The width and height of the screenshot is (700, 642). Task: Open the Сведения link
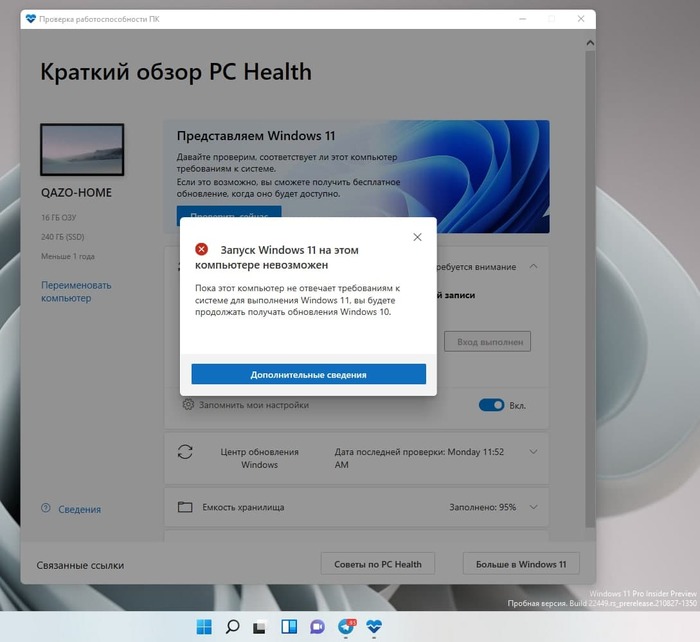tap(79, 509)
